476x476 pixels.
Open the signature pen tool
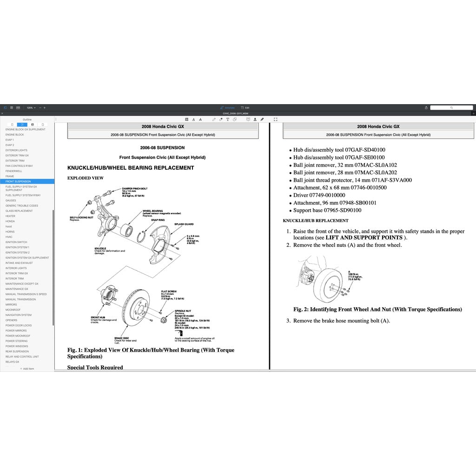(262, 119)
